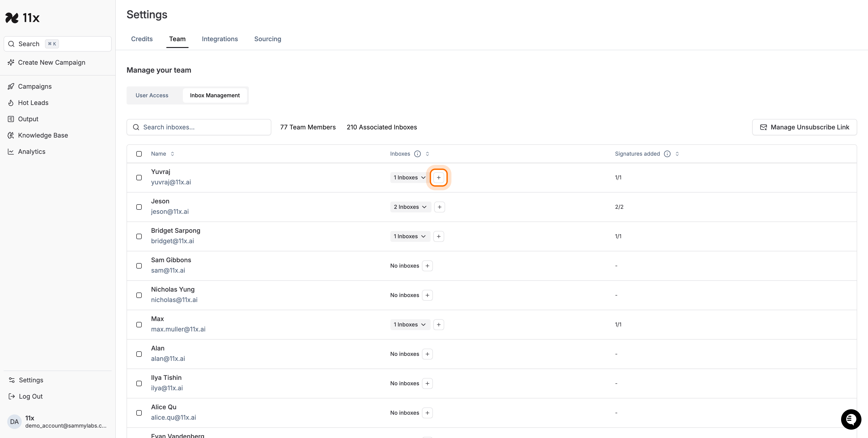Open Output from sidebar
Viewport: 868px width, 438px height.
click(x=28, y=119)
